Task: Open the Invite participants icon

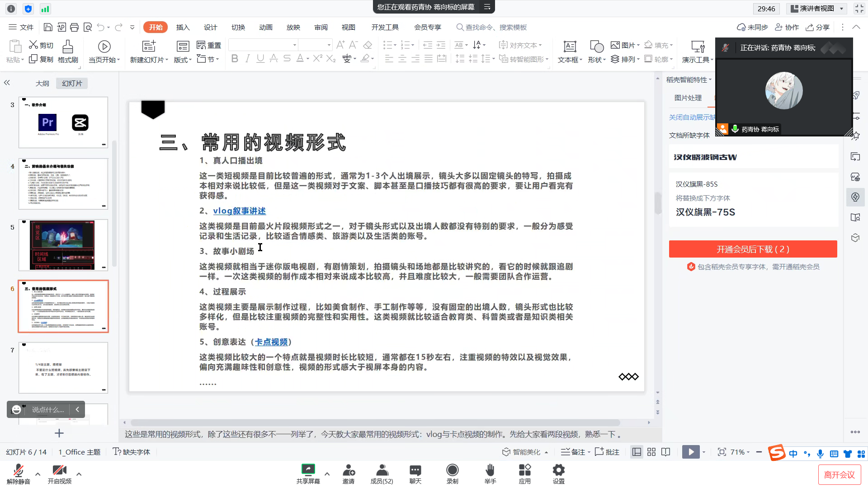Action: point(348,470)
